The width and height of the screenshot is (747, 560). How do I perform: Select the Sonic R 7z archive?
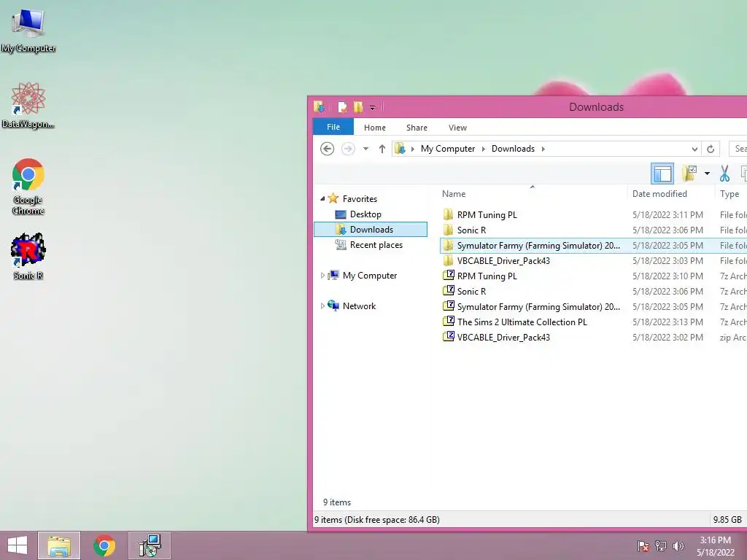471,291
